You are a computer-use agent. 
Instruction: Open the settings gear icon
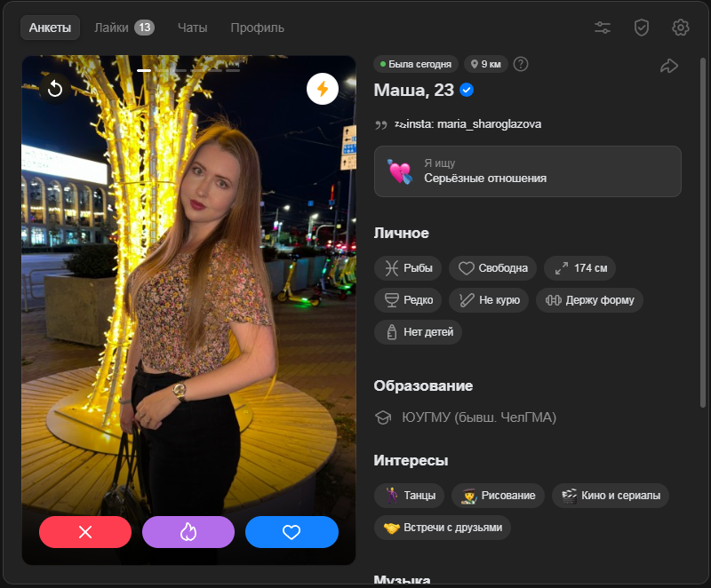tap(680, 28)
